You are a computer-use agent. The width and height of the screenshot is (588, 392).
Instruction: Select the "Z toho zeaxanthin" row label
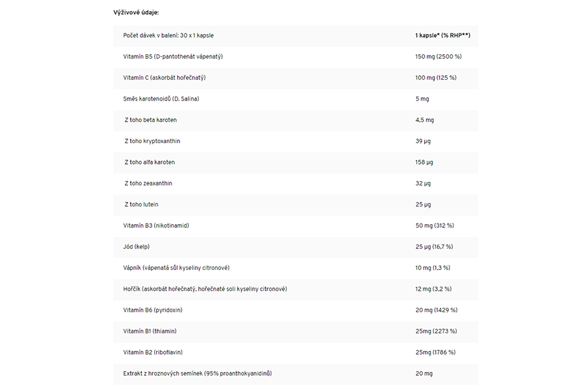(148, 184)
